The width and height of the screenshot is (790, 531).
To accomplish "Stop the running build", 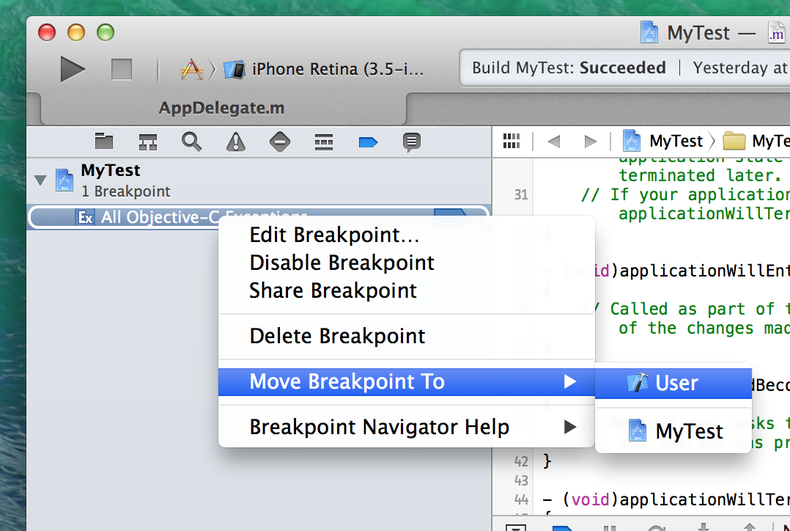I will 121,69.
